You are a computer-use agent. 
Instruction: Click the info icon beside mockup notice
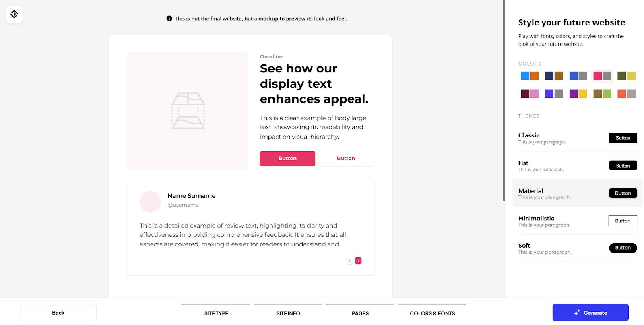coord(169,19)
